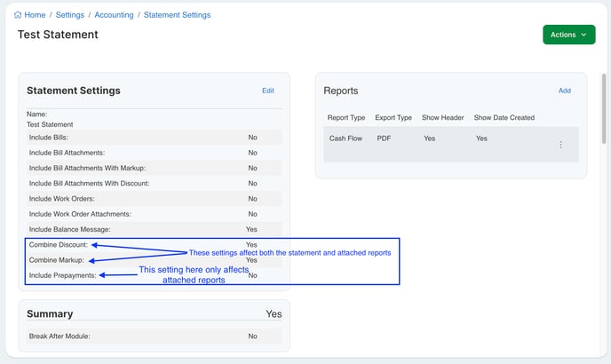Click the Show Header column header

[x=442, y=118]
